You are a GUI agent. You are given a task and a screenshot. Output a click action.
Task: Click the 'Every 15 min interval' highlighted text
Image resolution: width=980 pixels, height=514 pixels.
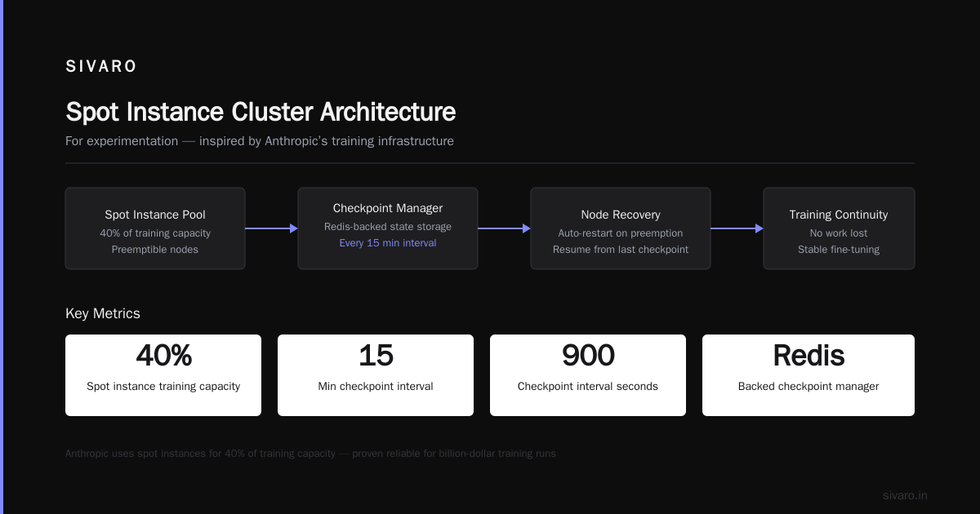point(388,243)
